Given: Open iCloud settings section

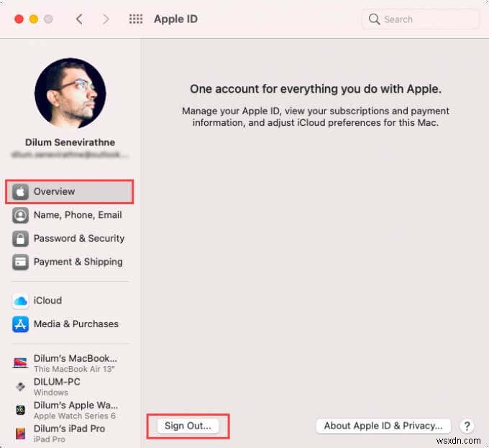Looking at the screenshot, I should click(70, 301).
